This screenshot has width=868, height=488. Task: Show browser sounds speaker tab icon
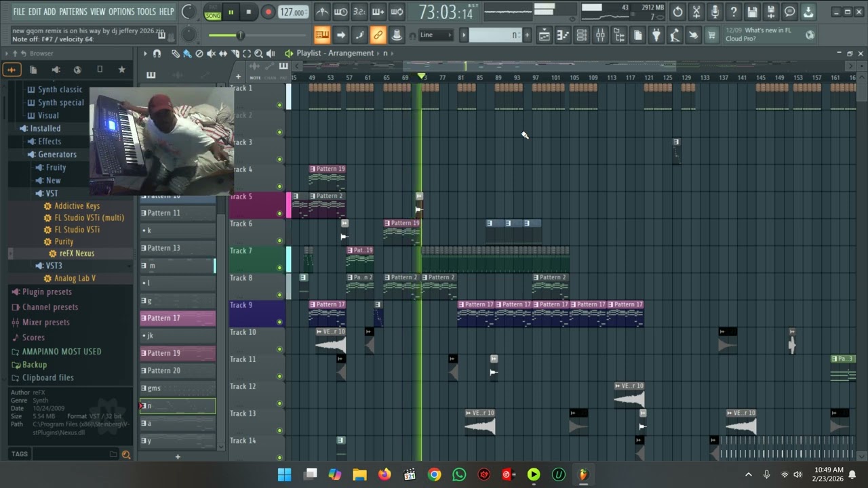pos(56,69)
